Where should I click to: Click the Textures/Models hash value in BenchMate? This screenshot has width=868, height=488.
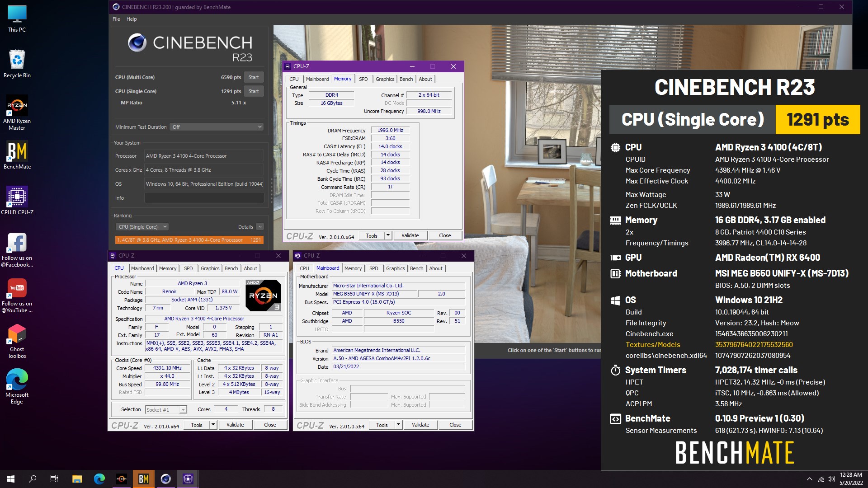754,345
